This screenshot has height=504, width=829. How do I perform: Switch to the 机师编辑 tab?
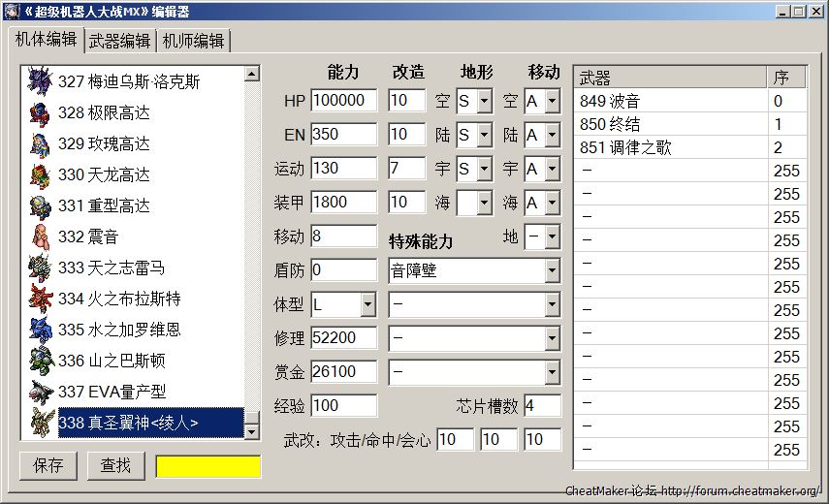(194, 41)
